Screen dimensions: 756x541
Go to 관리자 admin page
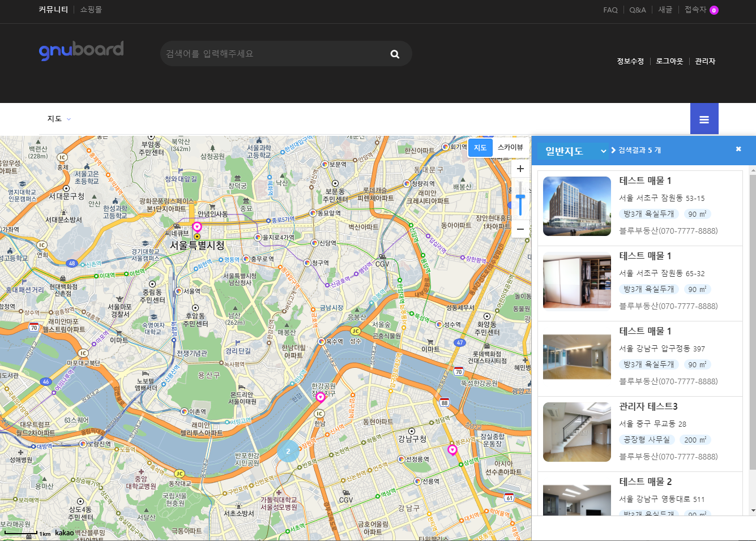(704, 61)
